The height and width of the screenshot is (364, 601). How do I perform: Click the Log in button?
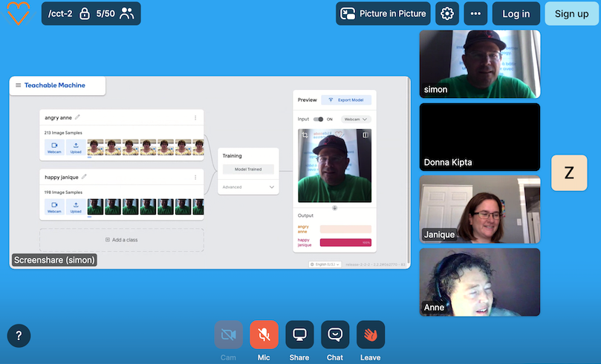tap(516, 14)
